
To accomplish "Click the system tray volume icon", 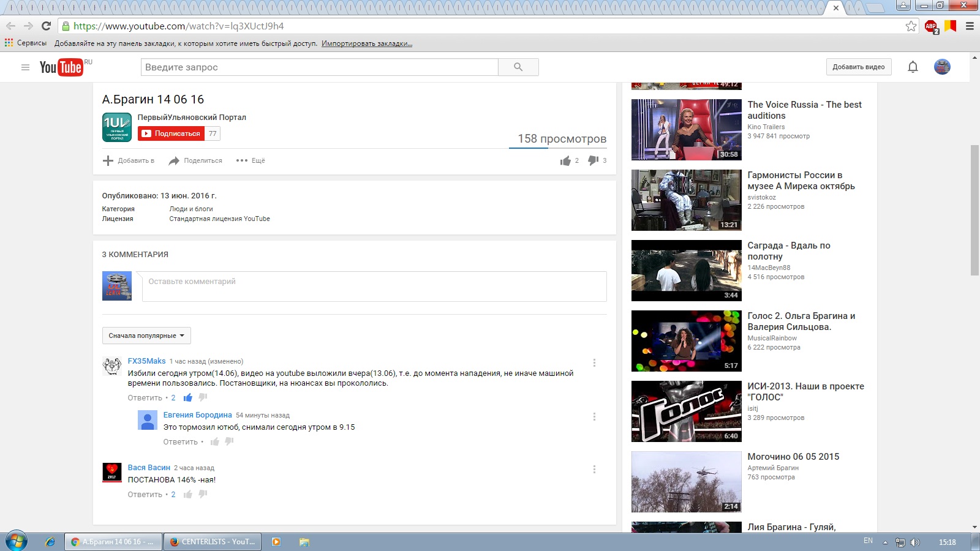I will coord(915,542).
